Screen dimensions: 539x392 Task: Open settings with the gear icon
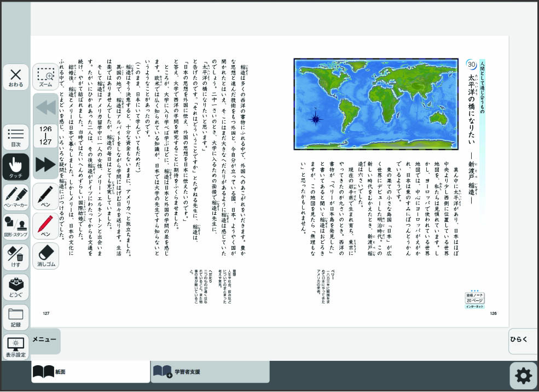[524, 376]
